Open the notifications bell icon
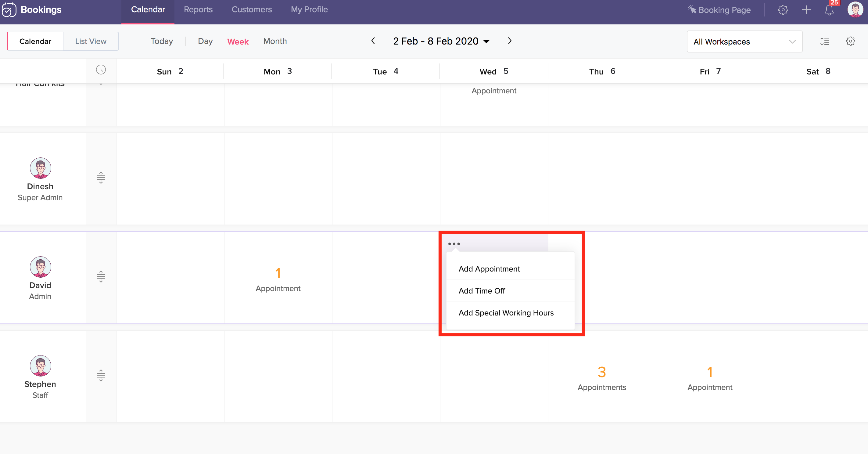This screenshot has height=454, width=868. (x=829, y=10)
